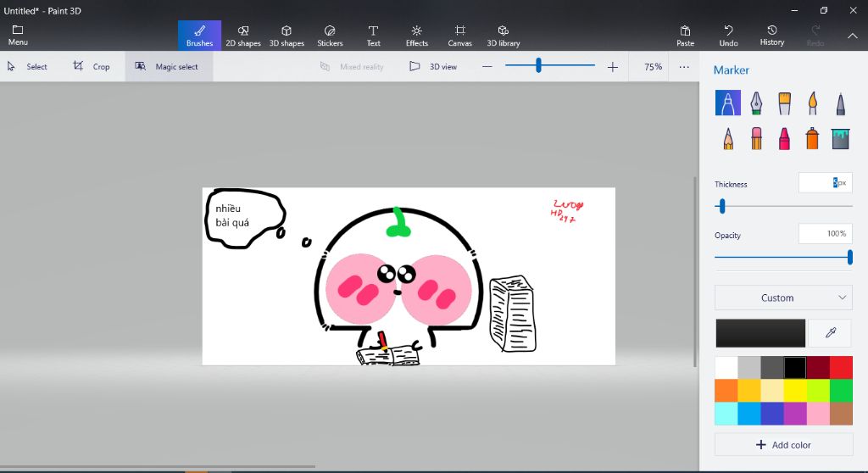Click the Thickness slider handle

[x=722, y=207]
